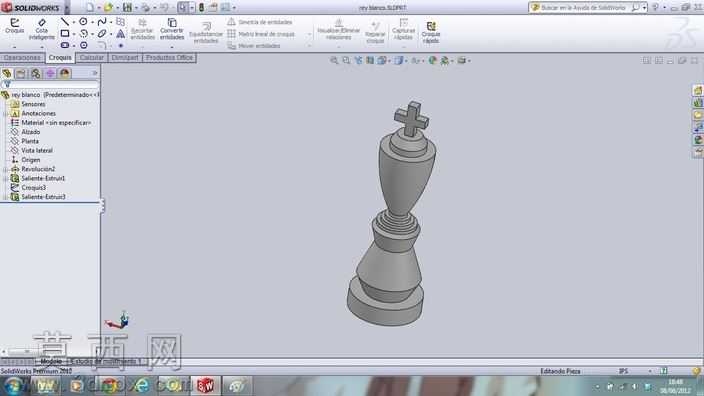The image size is (704, 396).
Task: Select Alzado plane in tree
Action: pos(31,132)
